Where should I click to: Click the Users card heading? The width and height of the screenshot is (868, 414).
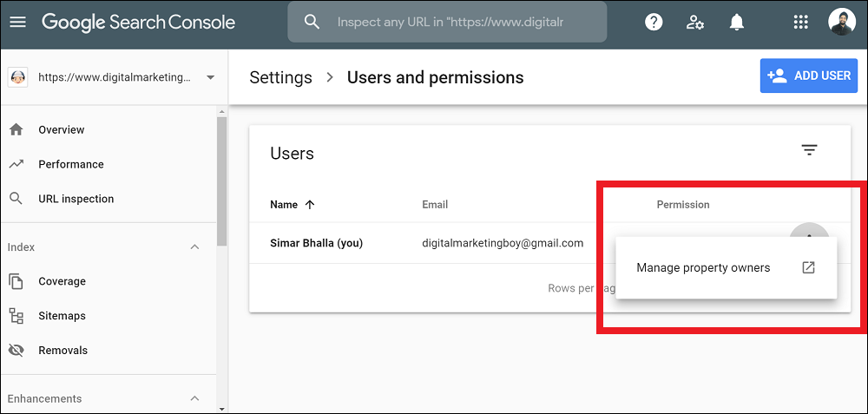pos(292,154)
